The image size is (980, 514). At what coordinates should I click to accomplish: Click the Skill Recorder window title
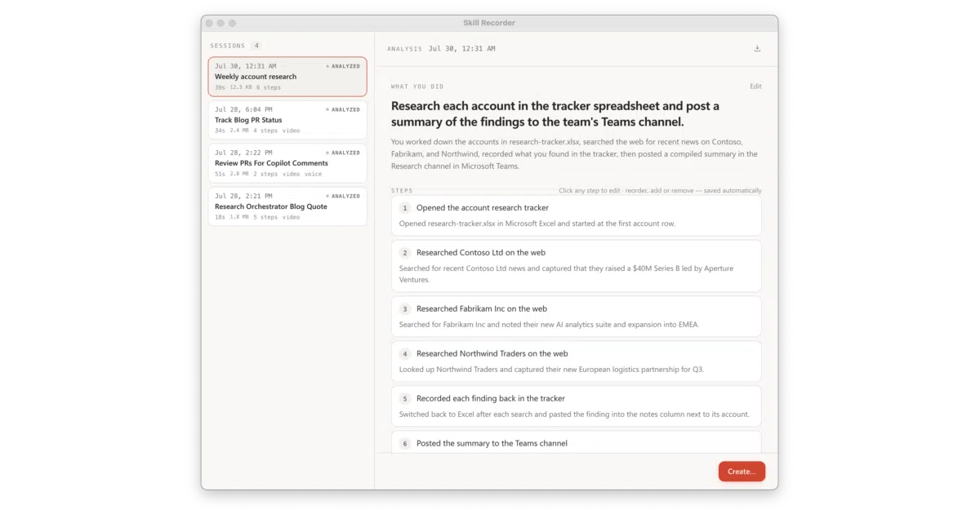point(489,23)
